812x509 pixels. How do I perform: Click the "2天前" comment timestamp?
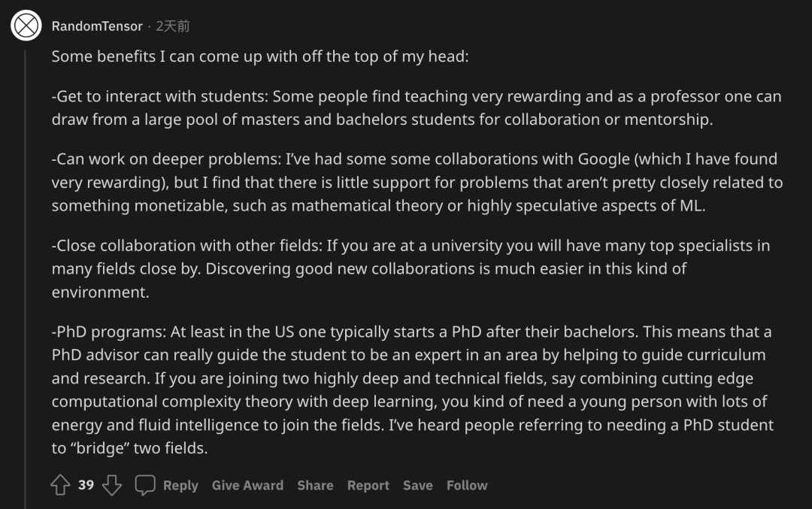(x=173, y=26)
